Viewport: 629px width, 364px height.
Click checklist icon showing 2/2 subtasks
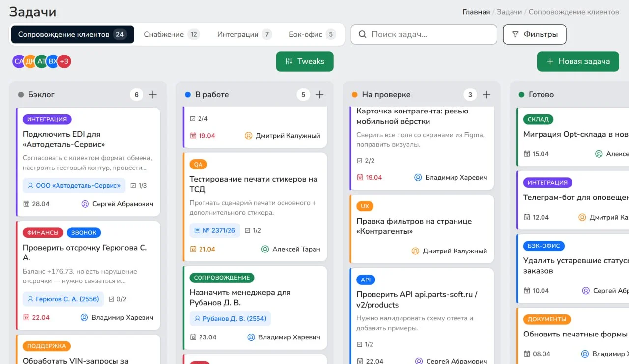359,161
